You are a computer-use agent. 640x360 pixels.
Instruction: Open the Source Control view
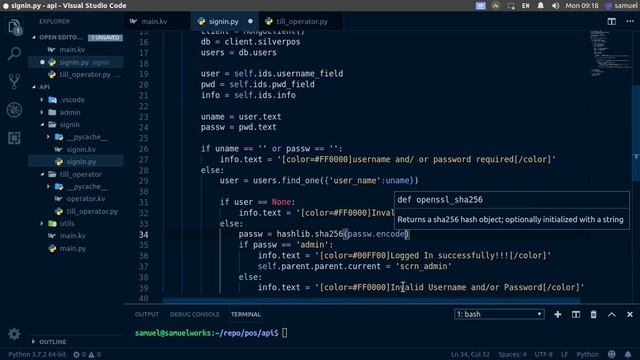click(x=14, y=81)
